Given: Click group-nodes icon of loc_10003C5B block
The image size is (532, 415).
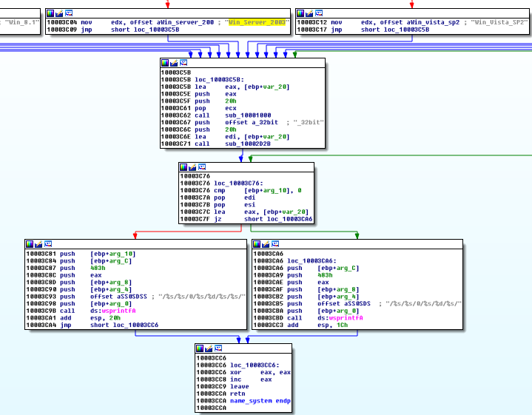Looking at the screenshot, I should pyautogui.click(x=183, y=63).
